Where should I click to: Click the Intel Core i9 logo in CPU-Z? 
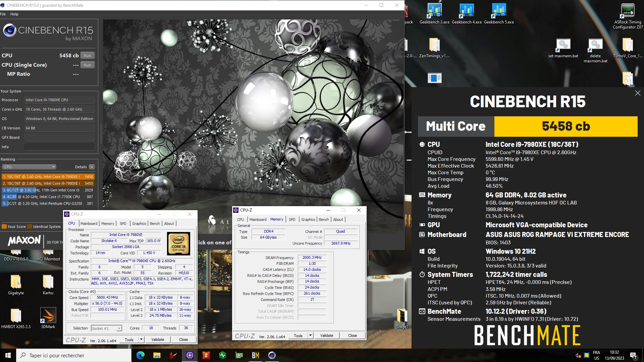(x=178, y=244)
